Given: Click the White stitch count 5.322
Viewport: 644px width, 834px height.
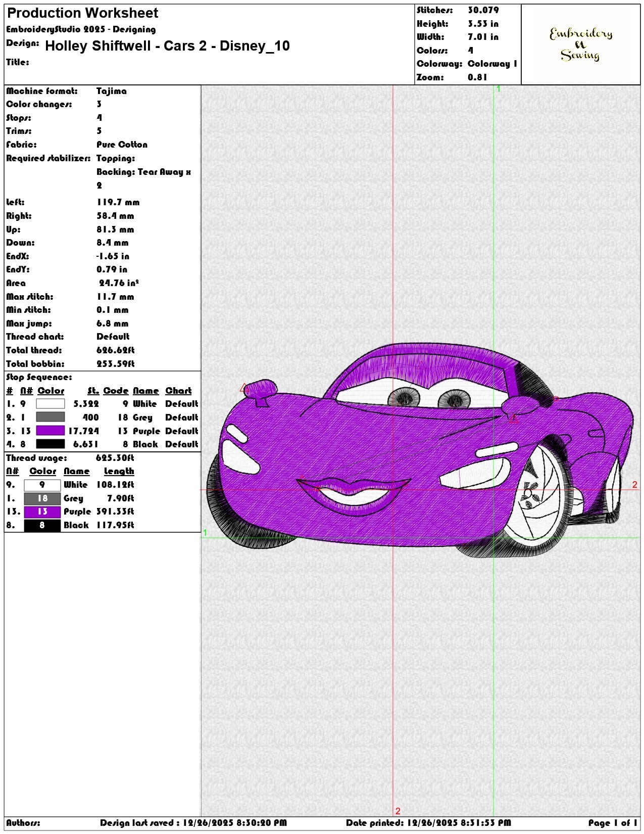Looking at the screenshot, I should pos(86,404).
